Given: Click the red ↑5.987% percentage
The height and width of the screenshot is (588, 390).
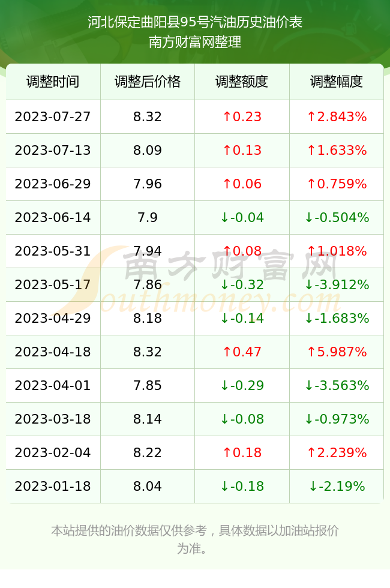Looking at the screenshot, I should point(337,352).
